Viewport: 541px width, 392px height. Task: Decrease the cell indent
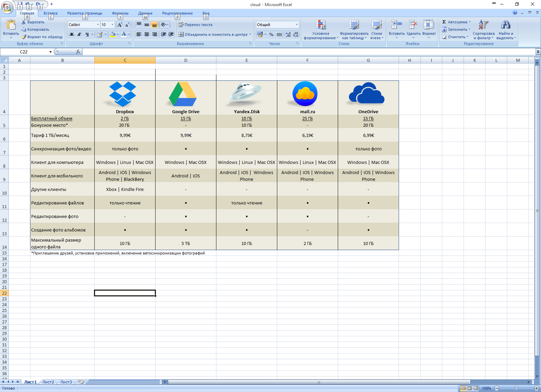pyautogui.click(x=163, y=34)
